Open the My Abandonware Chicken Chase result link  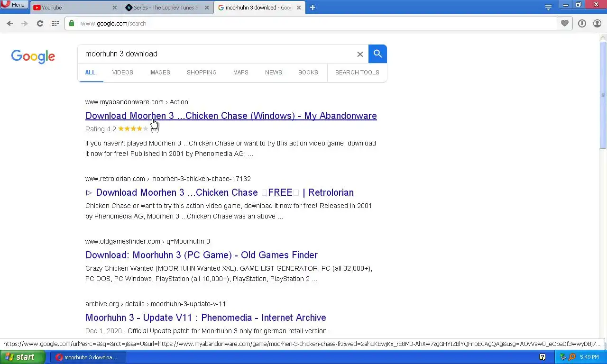tap(231, 116)
